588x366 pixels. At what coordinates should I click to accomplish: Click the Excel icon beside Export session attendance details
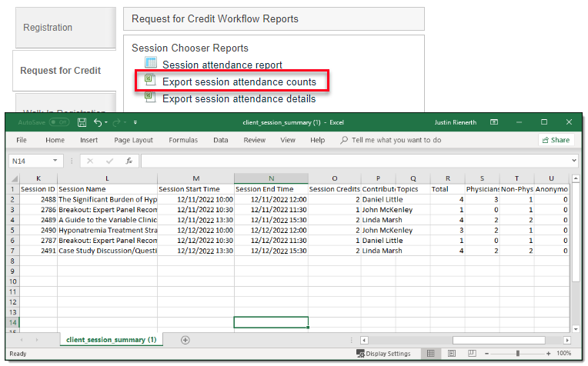(x=150, y=97)
